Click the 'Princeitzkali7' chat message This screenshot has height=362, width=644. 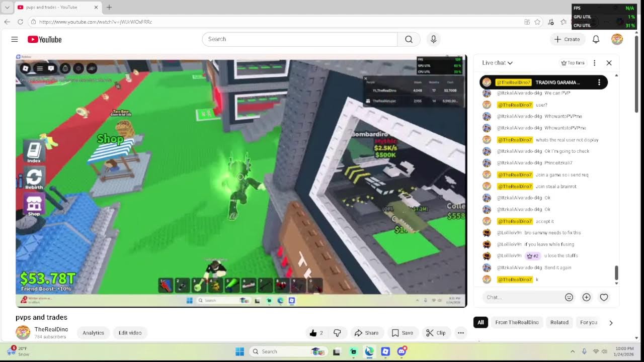click(x=558, y=163)
